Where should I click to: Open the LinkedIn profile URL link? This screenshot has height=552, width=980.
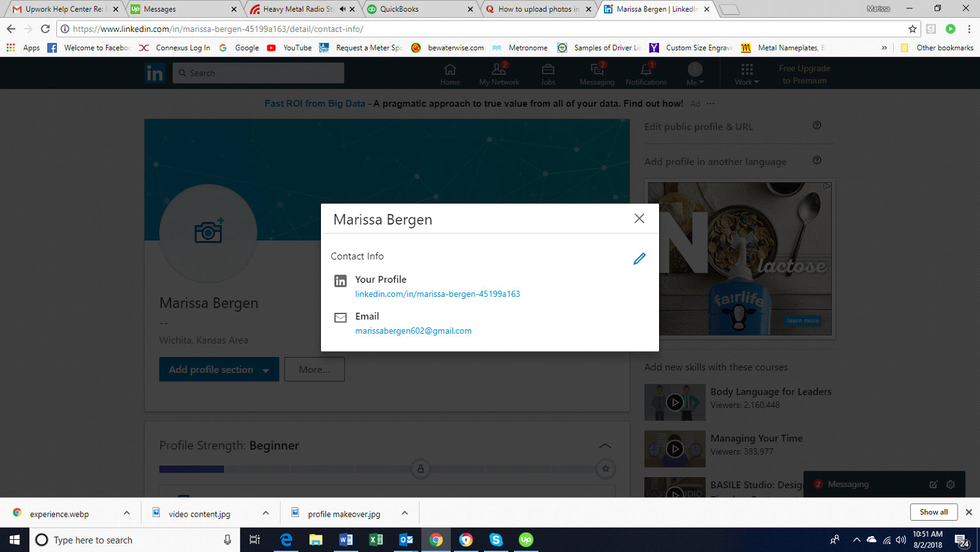tap(437, 294)
